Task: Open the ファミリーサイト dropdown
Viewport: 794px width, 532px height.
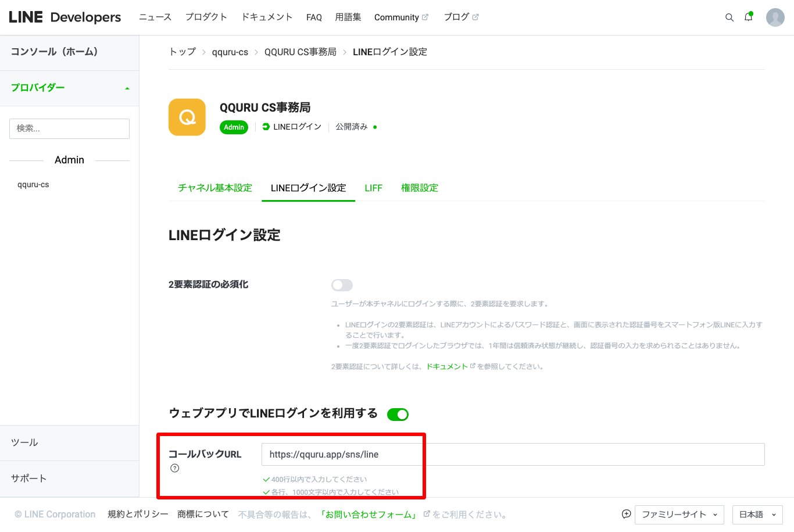Action: point(679,515)
